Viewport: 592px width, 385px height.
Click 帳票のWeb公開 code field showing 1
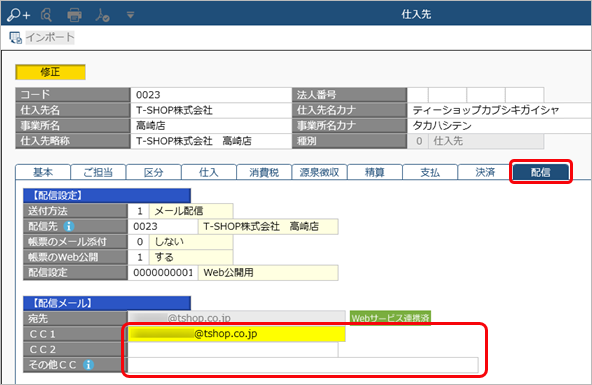coord(139,257)
